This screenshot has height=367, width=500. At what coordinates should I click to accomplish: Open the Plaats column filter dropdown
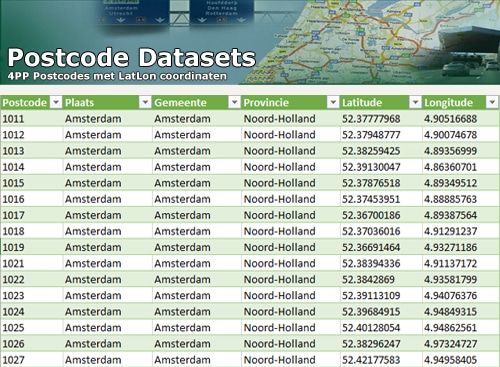coord(145,102)
